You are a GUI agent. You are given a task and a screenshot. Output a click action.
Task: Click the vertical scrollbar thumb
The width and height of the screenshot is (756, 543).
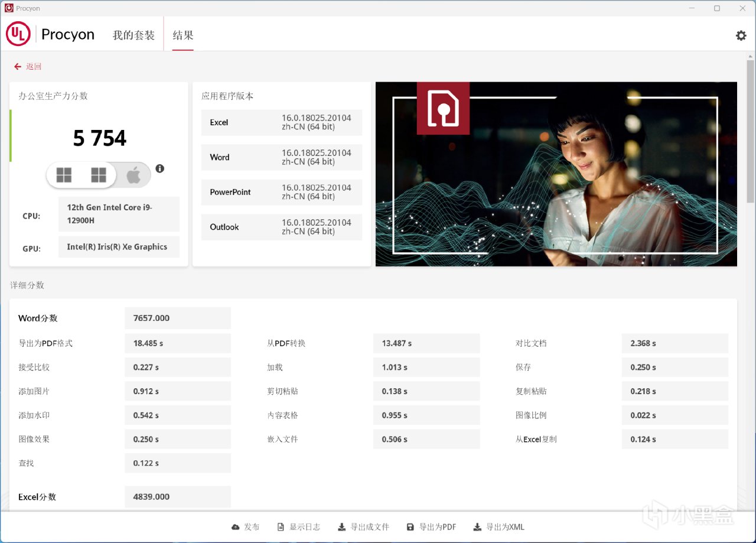(751, 131)
